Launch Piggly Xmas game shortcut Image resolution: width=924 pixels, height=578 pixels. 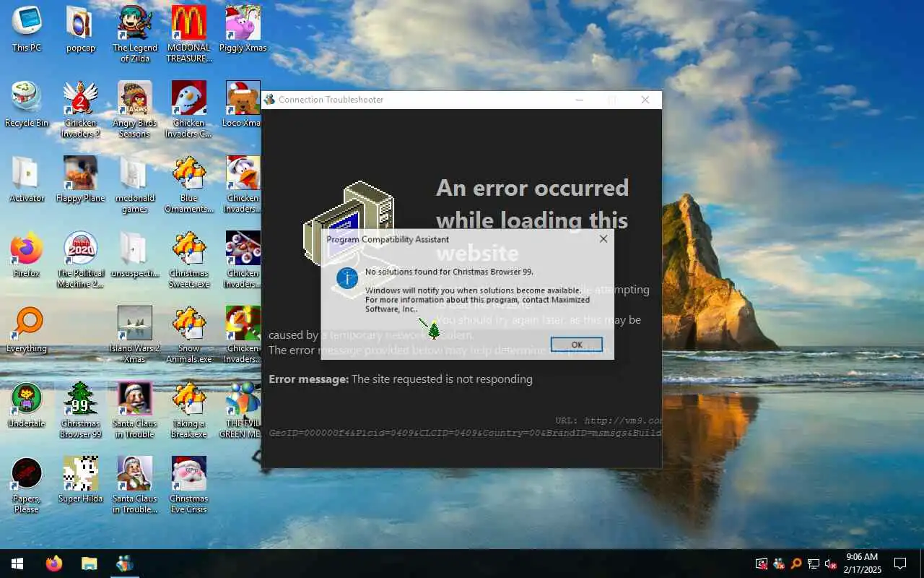(243, 29)
